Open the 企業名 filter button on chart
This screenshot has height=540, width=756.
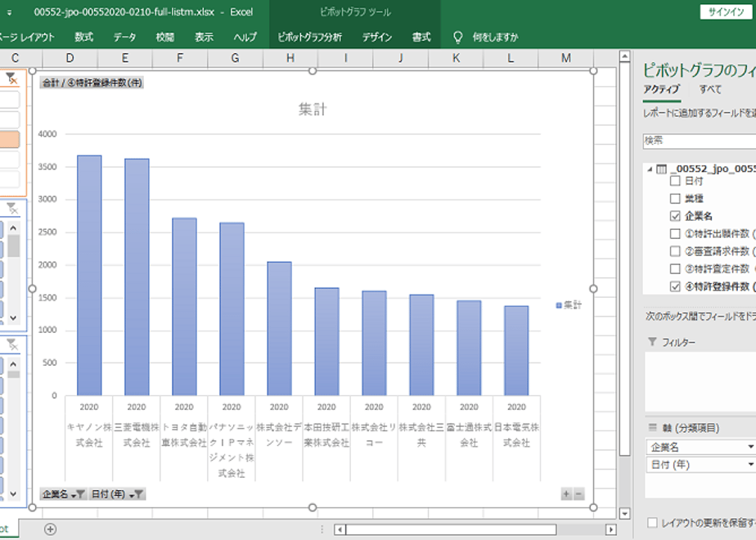point(64,494)
